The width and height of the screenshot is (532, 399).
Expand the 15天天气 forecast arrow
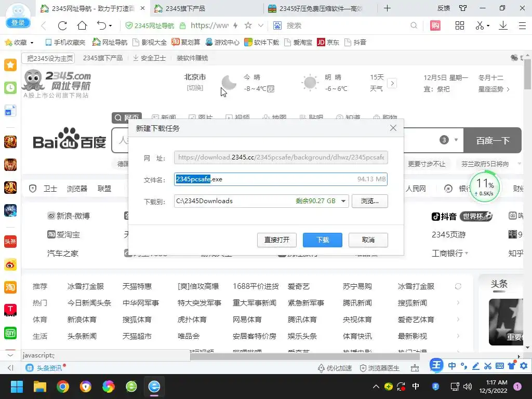pos(392,83)
